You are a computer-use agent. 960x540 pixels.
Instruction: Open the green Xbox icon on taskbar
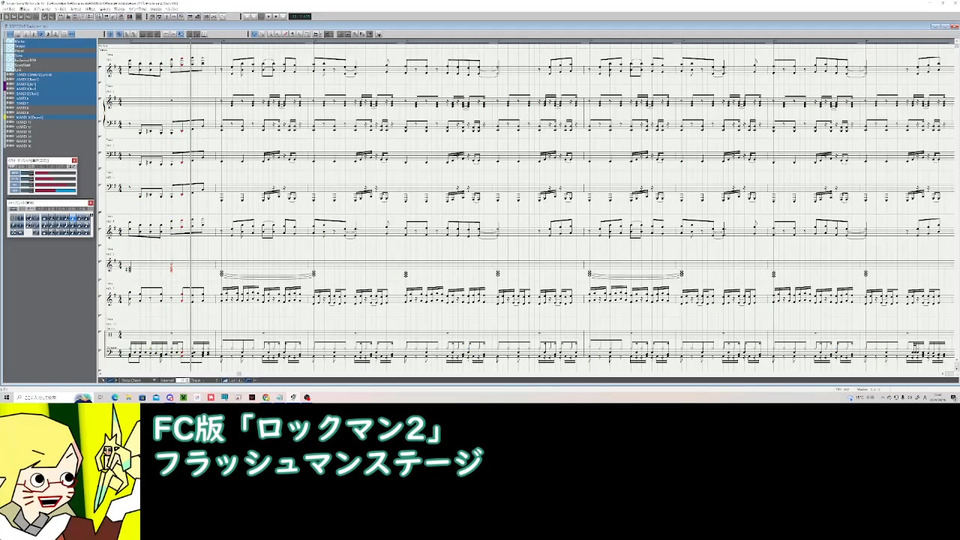184,397
